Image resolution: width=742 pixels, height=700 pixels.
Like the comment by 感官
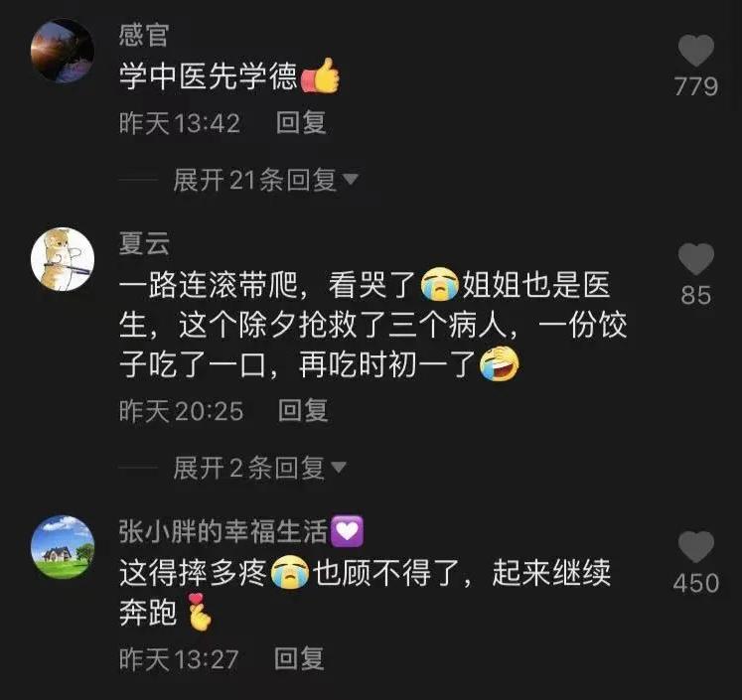(696, 51)
